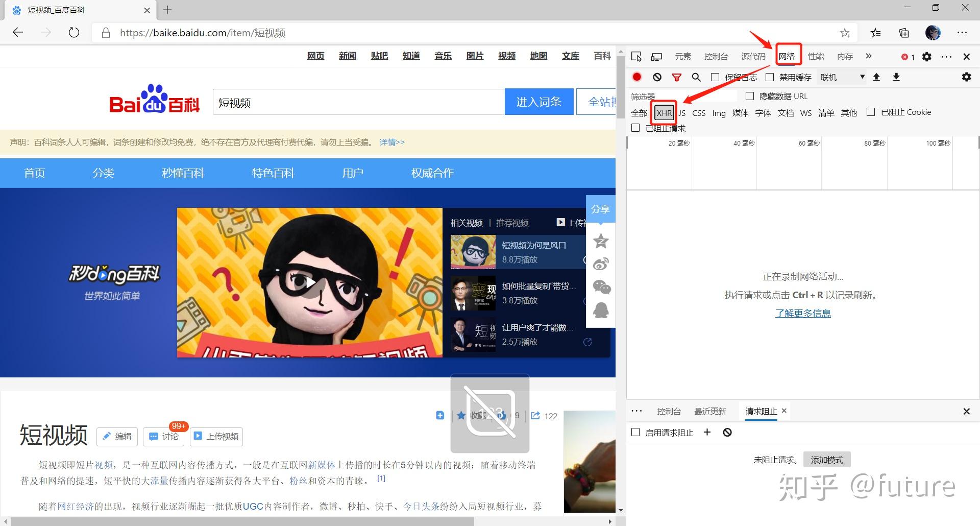Image resolution: width=980 pixels, height=526 pixels.
Task: Clear the network log with the ban icon
Action: tap(657, 77)
